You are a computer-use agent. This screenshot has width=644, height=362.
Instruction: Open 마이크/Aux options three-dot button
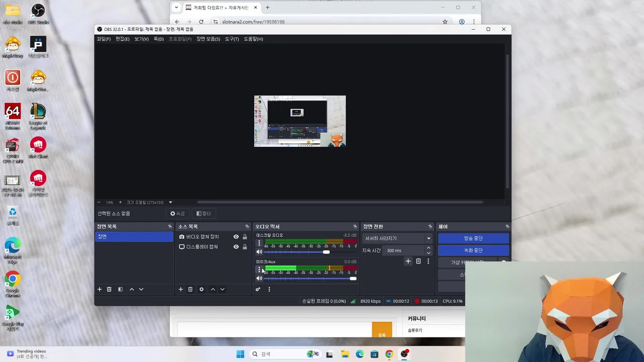259,270
